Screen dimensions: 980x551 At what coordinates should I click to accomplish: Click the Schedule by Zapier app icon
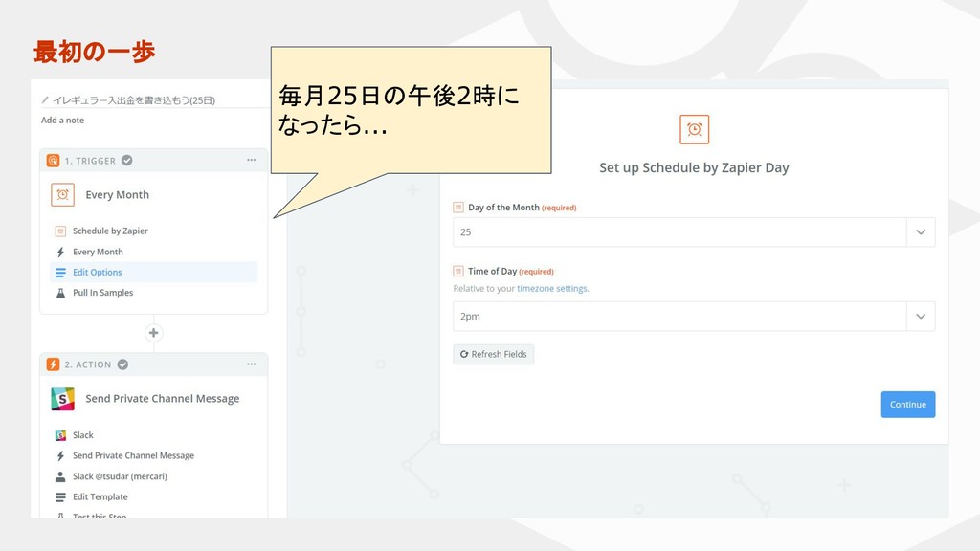point(60,231)
